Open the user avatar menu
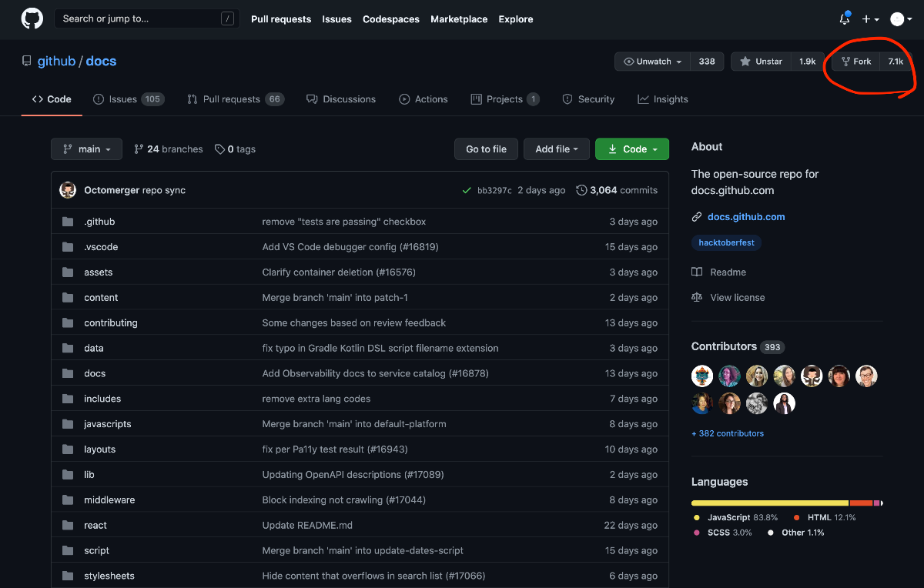 901,19
